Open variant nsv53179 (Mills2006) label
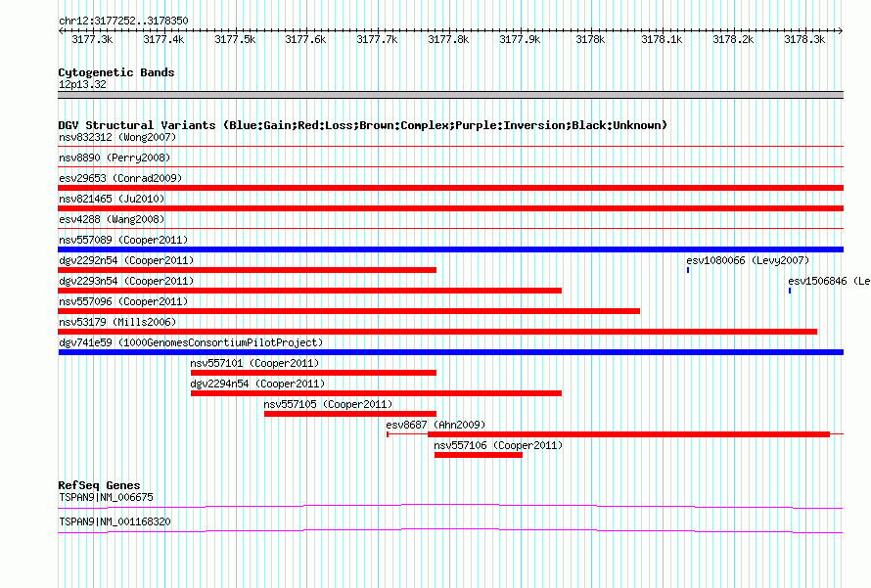The image size is (871, 588). point(117,322)
